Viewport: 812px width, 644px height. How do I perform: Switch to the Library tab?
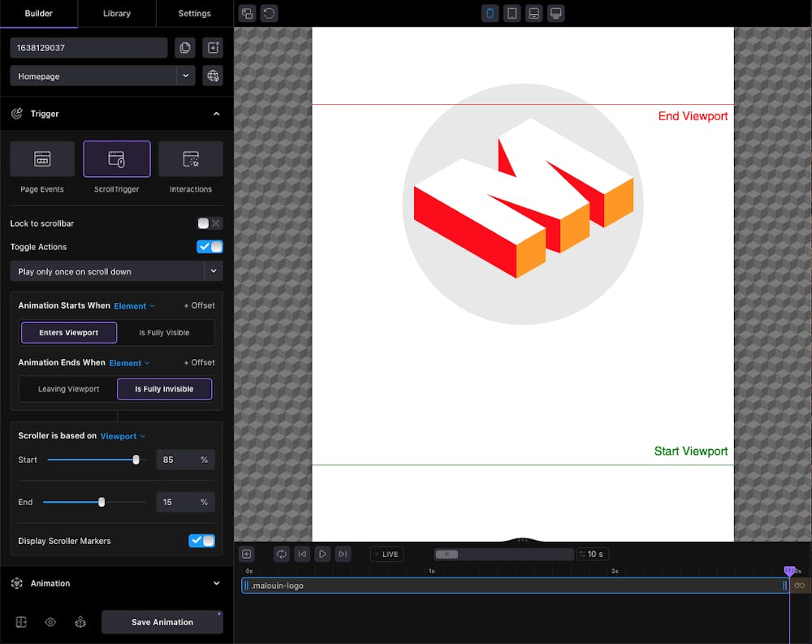click(116, 14)
